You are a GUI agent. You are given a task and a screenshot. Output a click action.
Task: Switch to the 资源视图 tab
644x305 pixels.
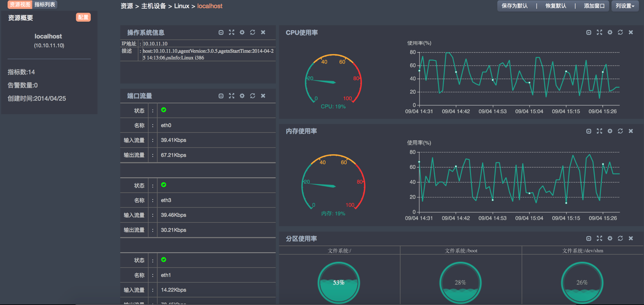[x=20, y=5]
